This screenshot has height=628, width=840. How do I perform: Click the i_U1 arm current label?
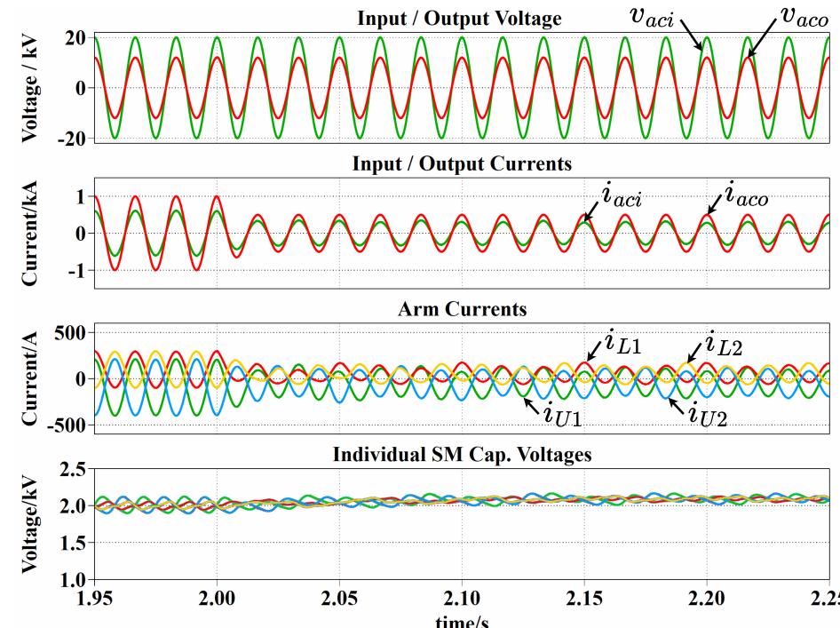(562, 416)
